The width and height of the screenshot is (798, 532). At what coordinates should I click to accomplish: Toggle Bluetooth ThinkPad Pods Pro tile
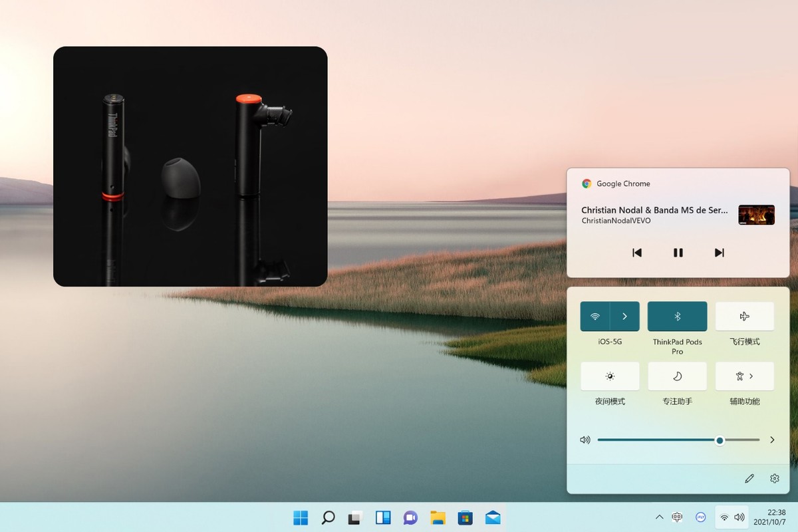click(x=678, y=317)
